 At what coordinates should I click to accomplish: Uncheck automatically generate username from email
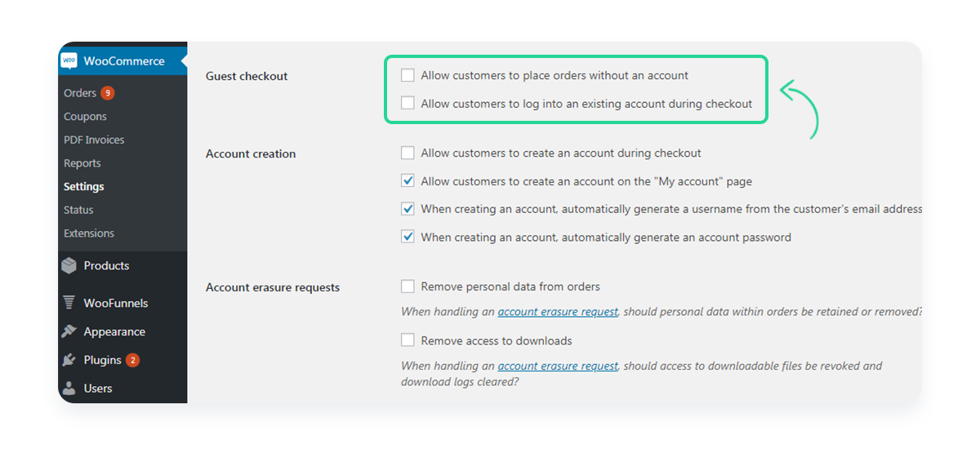point(408,209)
